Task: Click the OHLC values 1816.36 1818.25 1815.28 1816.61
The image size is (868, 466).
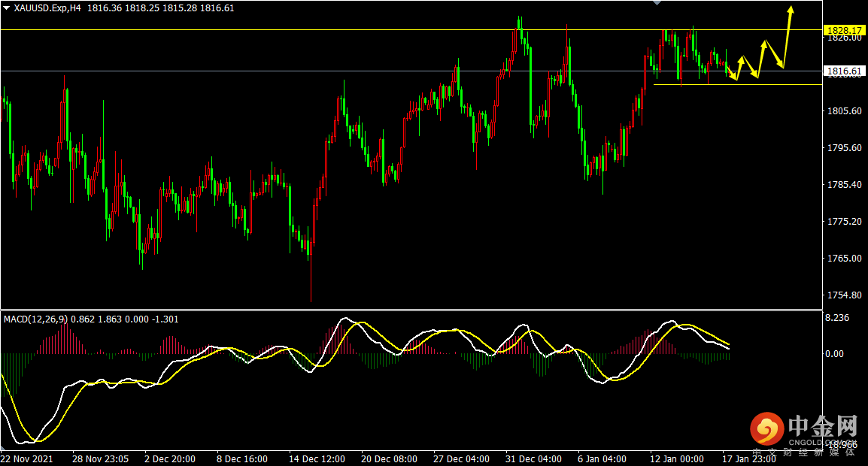Action: [x=160, y=8]
